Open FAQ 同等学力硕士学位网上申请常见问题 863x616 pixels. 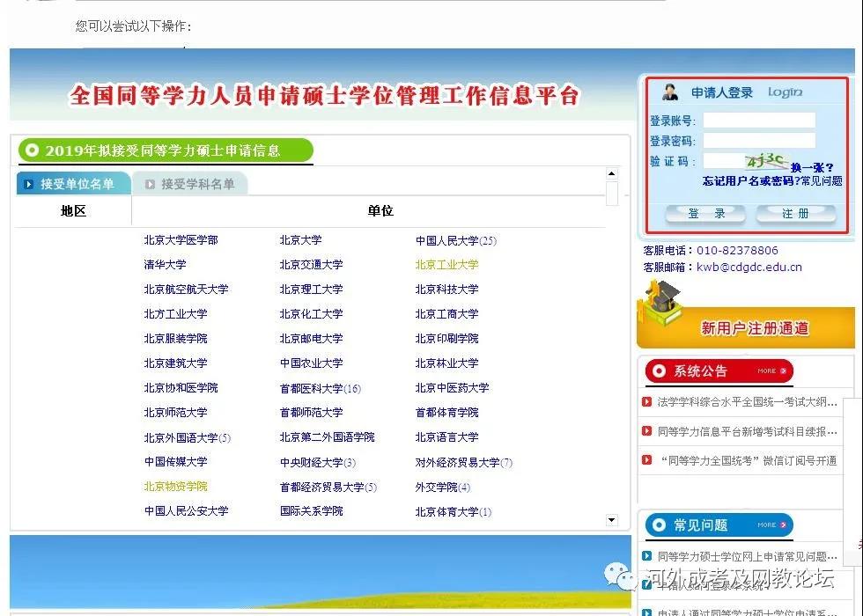click(748, 556)
